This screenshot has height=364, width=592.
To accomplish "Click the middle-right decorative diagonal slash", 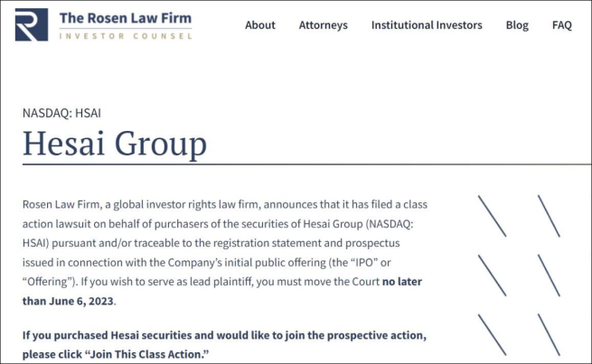I will pos(549,275).
